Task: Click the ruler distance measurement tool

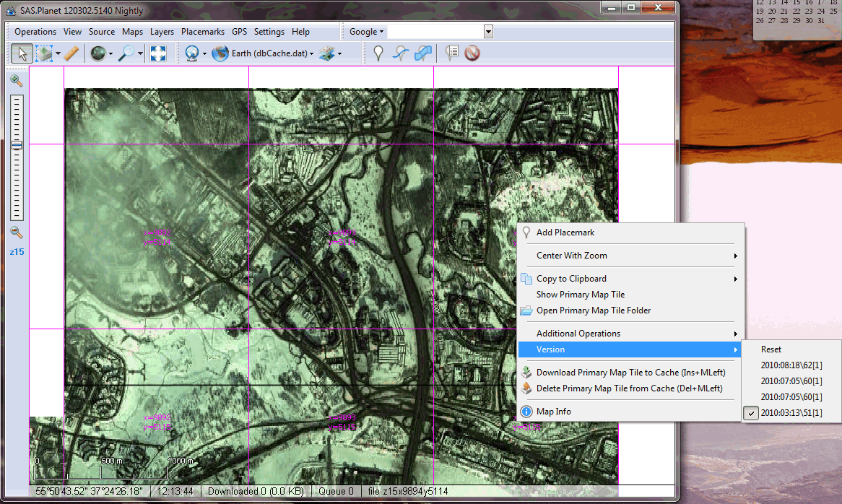Action: (x=71, y=53)
